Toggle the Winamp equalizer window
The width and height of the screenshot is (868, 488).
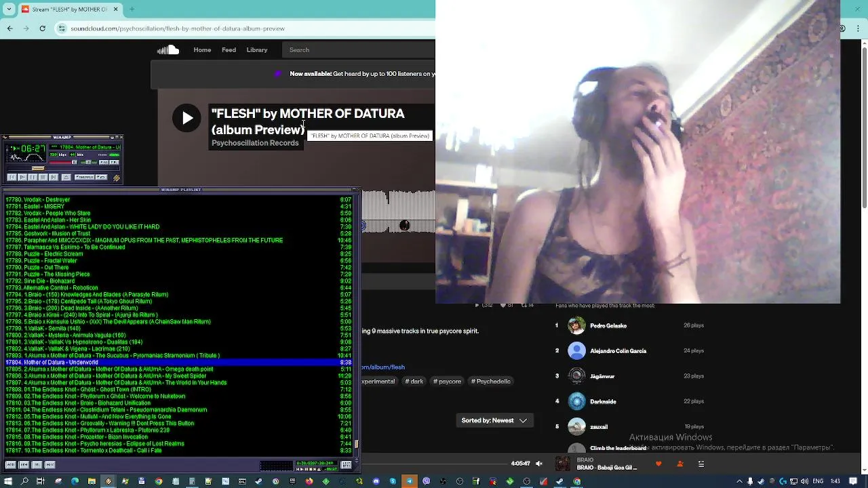coord(104,162)
